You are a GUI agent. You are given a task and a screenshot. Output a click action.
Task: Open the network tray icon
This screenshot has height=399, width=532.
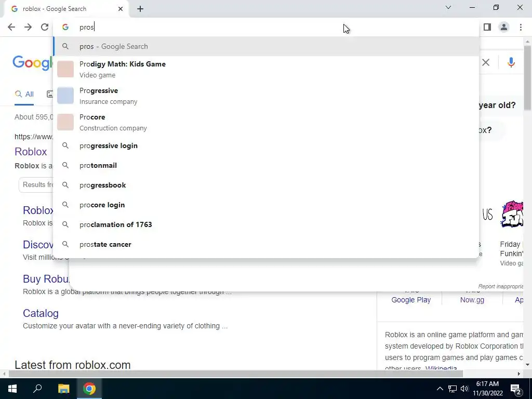point(453,389)
